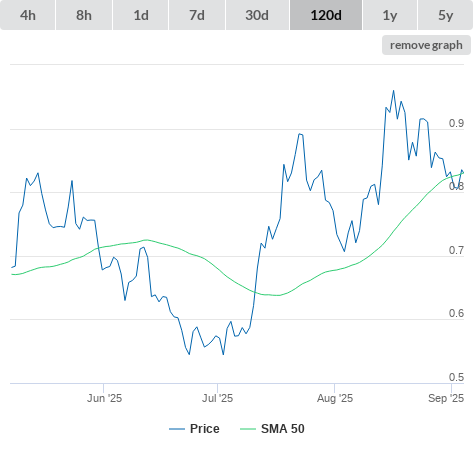Click the 0.5 y-axis value label

point(456,377)
